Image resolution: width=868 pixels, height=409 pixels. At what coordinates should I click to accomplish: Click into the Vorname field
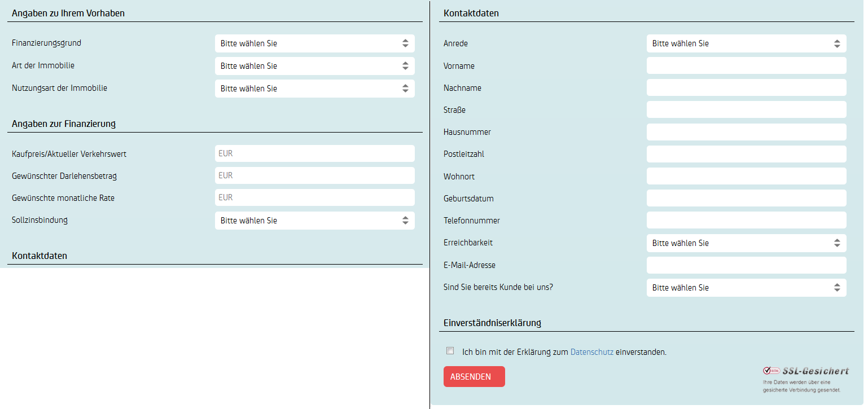(x=746, y=65)
